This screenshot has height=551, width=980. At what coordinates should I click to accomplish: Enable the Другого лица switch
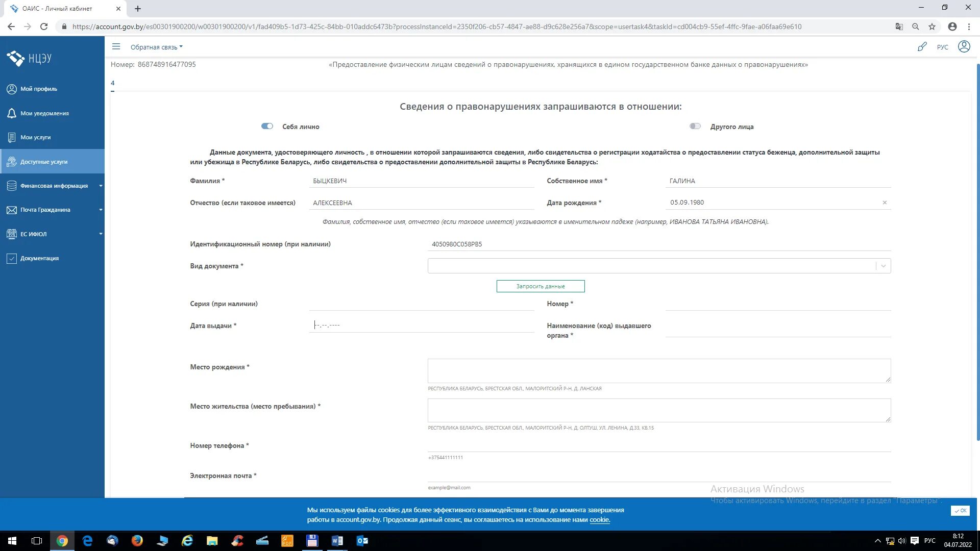tap(695, 126)
